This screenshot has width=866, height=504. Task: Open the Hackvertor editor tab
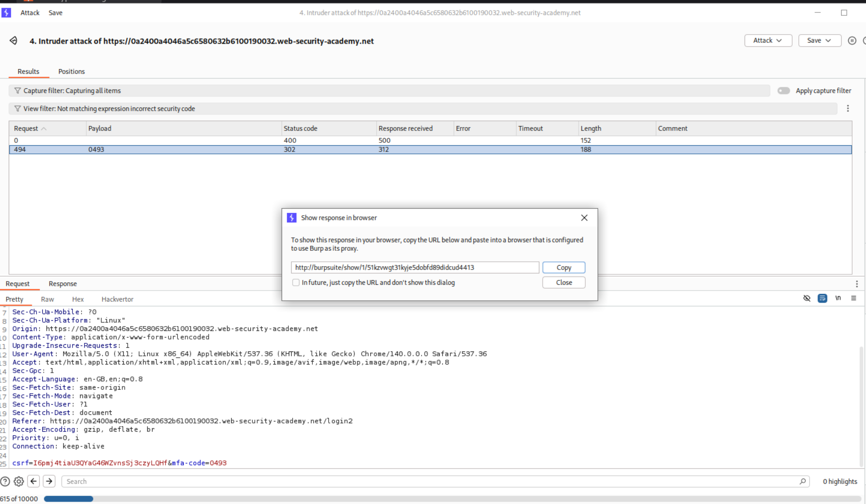click(117, 299)
